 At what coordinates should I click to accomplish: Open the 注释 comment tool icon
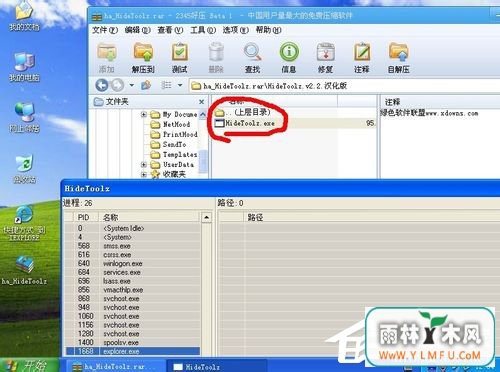pos(362,58)
